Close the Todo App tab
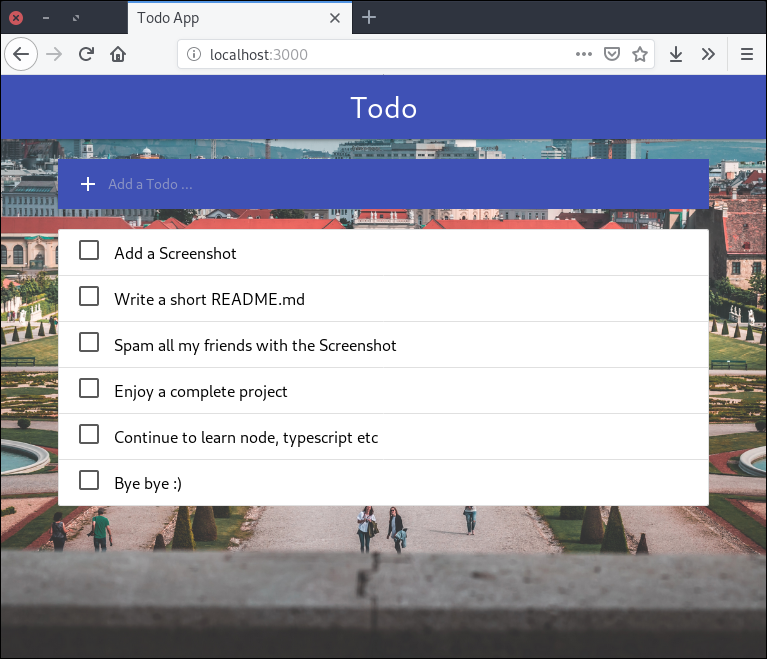Screen dimensions: 767x659 pos(335,18)
